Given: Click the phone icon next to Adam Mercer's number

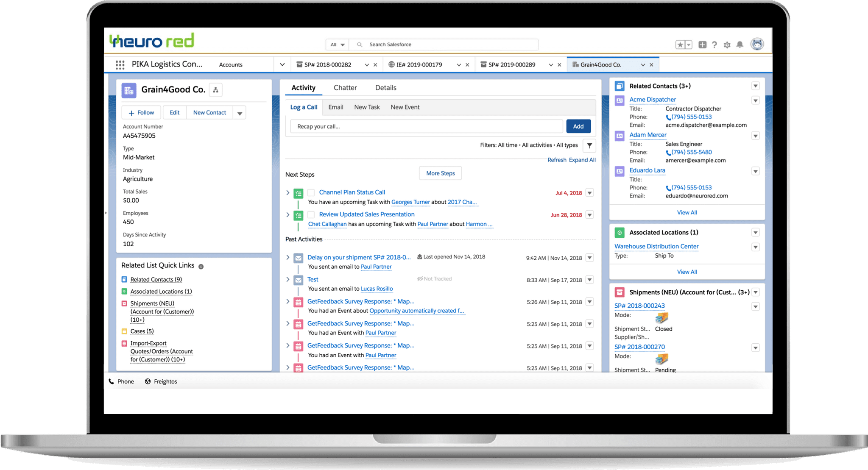Looking at the screenshot, I should (x=668, y=153).
